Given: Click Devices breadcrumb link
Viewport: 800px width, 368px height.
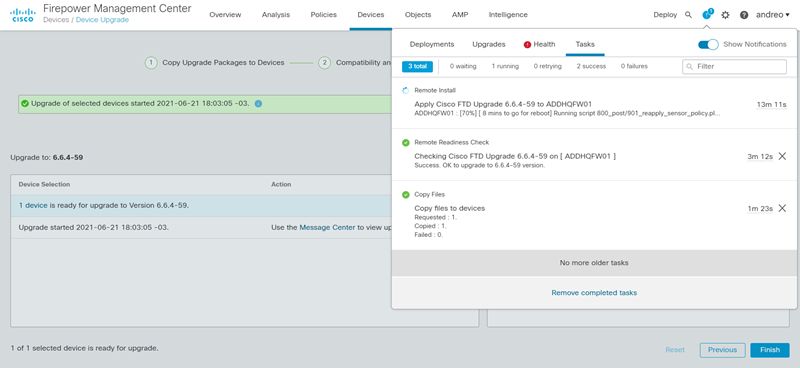Looking at the screenshot, I should coord(57,20).
